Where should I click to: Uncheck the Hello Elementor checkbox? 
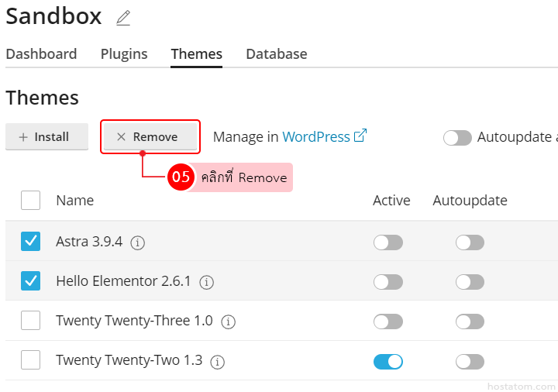pos(31,281)
